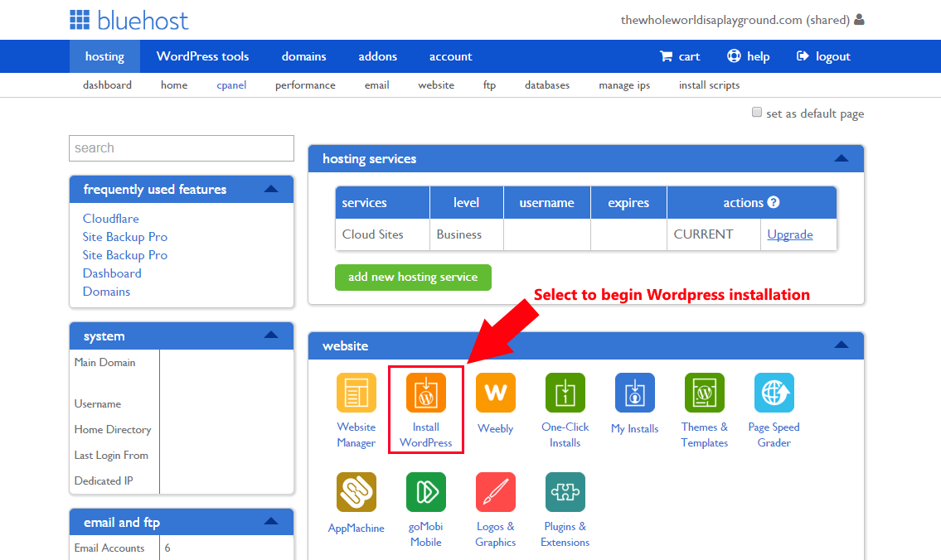Select the hosting main tab
Image resolution: width=941 pixels, height=560 pixels.
[x=105, y=56]
